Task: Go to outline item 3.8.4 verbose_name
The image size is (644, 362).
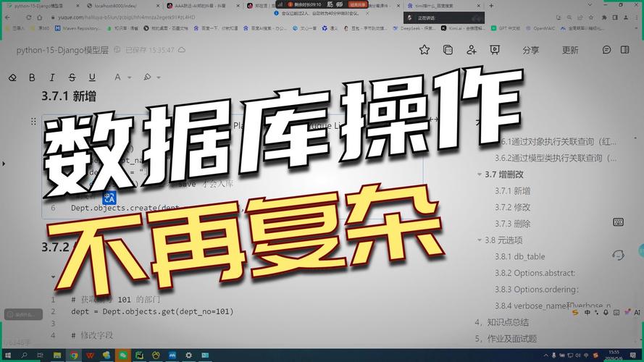Action: pos(553,306)
